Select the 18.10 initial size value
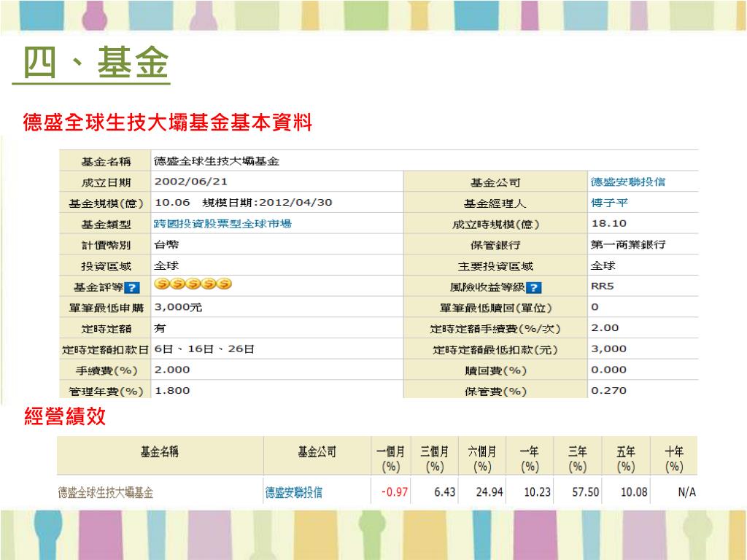The height and width of the screenshot is (560, 747). tap(609, 223)
